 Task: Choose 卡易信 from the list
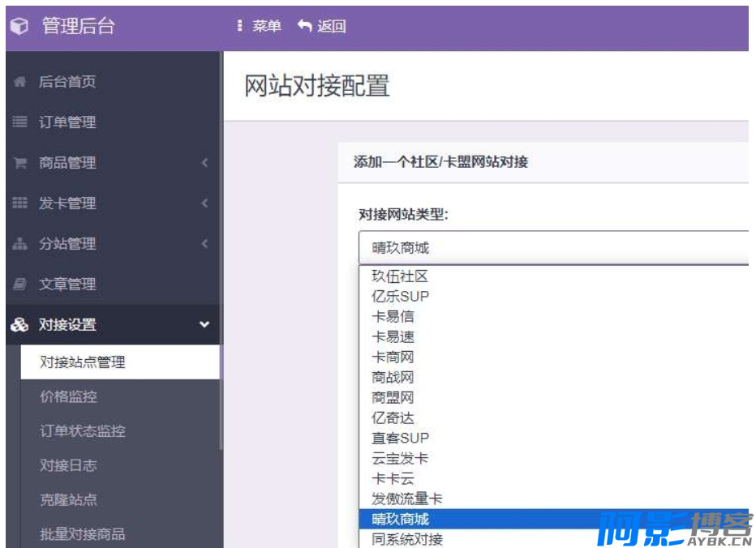click(x=554, y=317)
